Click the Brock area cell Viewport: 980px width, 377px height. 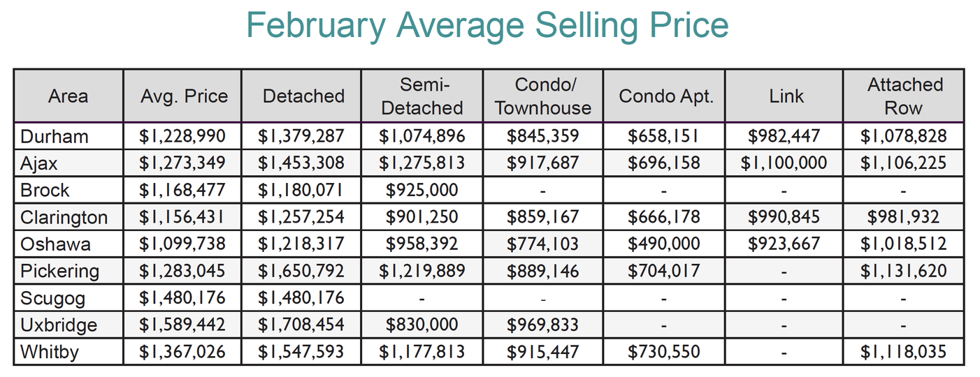point(45,190)
